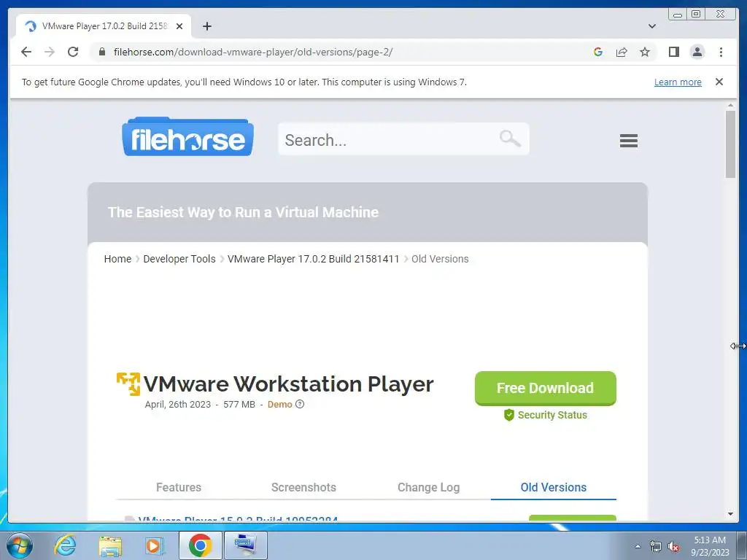Open a new browser tab
Screen dimensions: 747x560
point(206,26)
